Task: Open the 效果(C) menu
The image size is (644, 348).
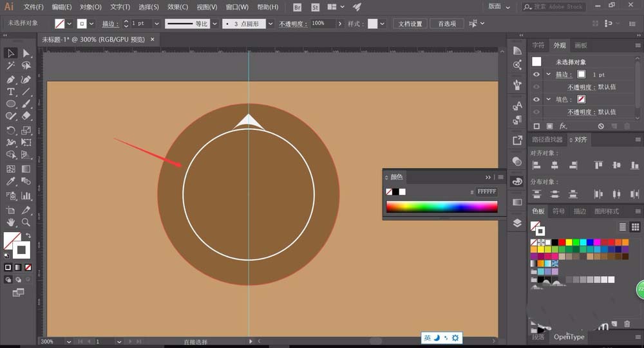Action: tap(178, 7)
